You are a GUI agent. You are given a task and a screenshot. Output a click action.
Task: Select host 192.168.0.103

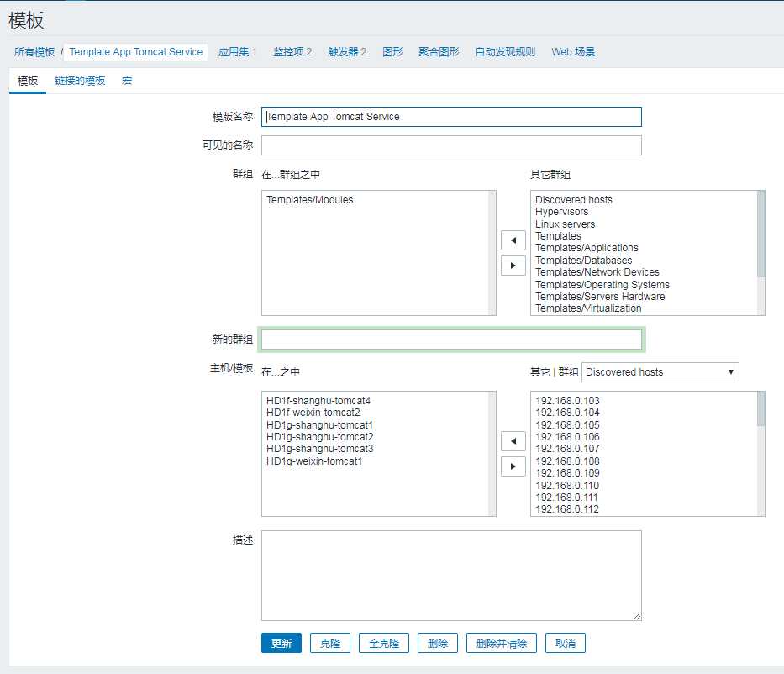click(x=567, y=401)
